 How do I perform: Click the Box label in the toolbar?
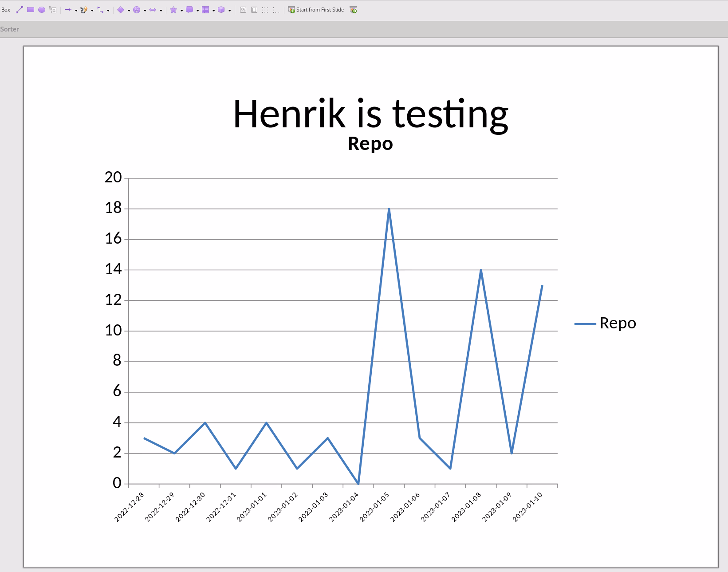6,9
